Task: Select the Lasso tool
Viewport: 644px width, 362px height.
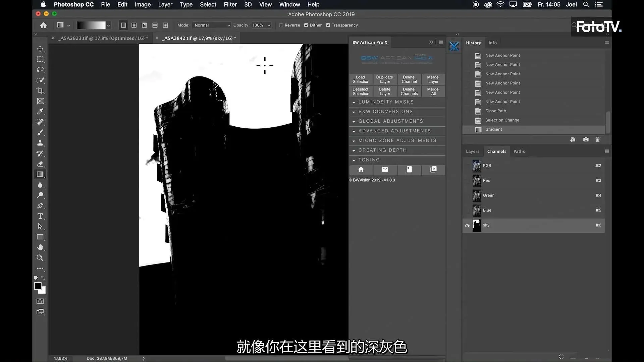Action: point(40,70)
